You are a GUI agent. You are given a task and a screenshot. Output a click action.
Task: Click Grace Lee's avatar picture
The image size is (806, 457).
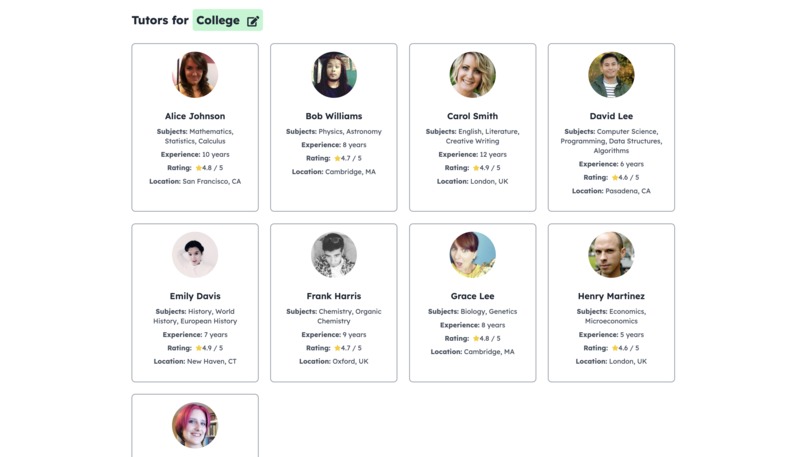pyautogui.click(x=472, y=254)
